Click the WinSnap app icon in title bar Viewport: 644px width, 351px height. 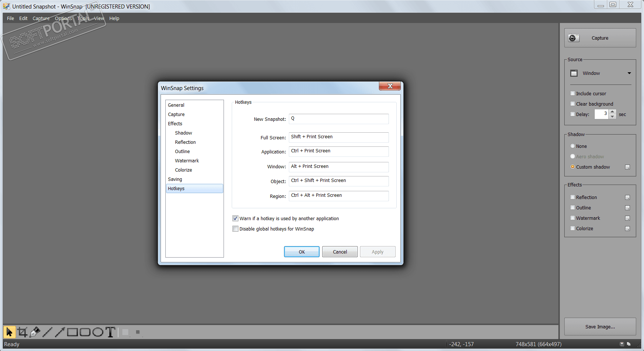6,6
